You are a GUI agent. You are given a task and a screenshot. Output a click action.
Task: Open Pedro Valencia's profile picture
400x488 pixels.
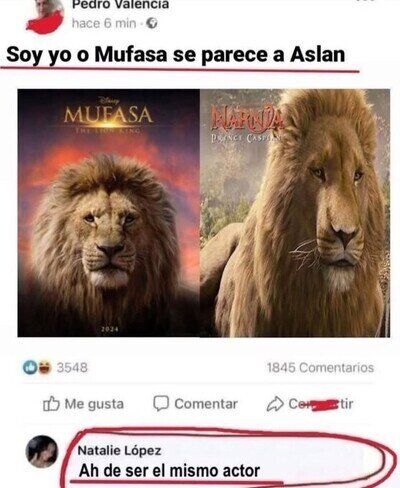coord(45,16)
